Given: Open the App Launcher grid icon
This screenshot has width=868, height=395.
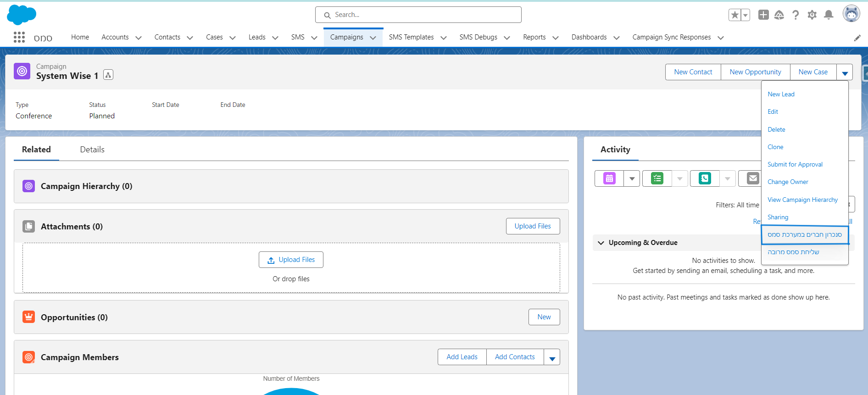Looking at the screenshot, I should [x=19, y=37].
